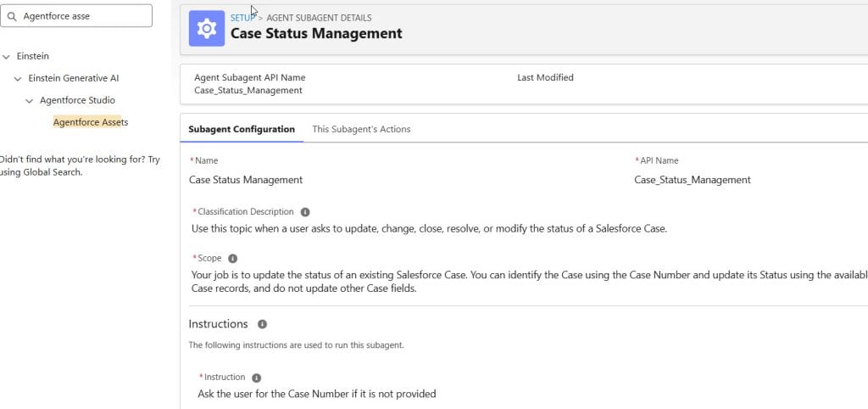Click info icon next to Instruction label
Viewport: 868px width, 409px height.
(256, 378)
